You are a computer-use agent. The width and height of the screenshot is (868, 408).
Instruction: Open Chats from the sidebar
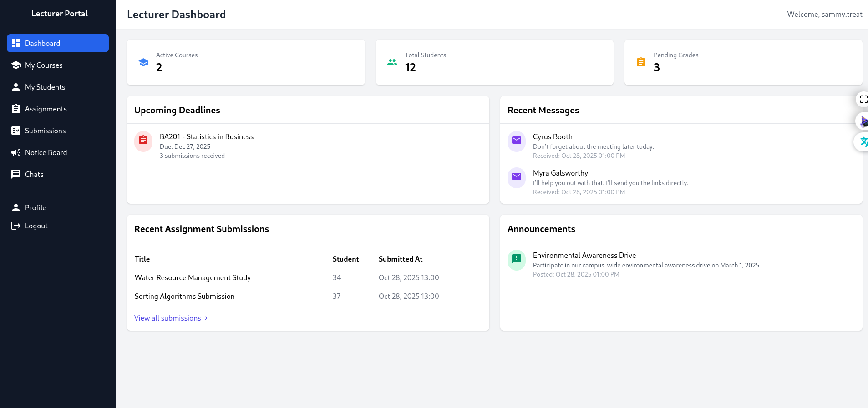pyautogui.click(x=34, y=174)
